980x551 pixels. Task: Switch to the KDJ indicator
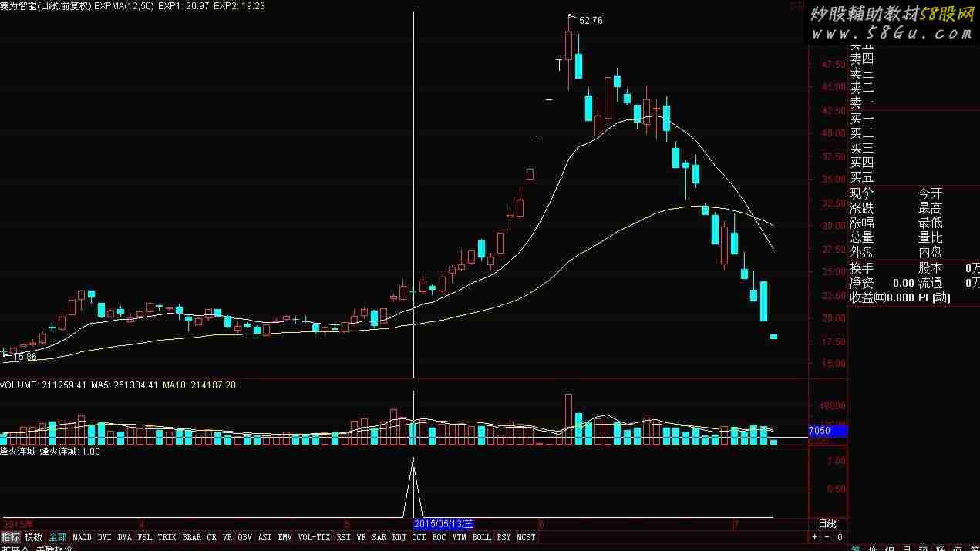(x=399, y=537)
